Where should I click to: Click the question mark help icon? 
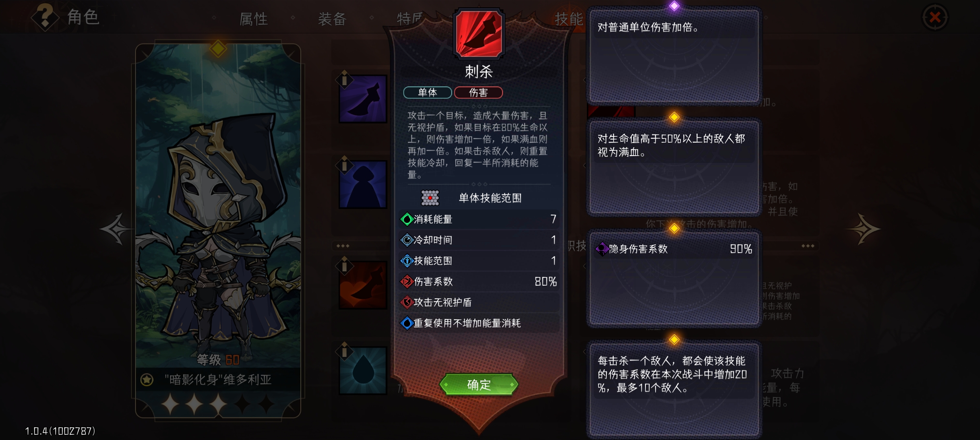click(x=45, y=16)
